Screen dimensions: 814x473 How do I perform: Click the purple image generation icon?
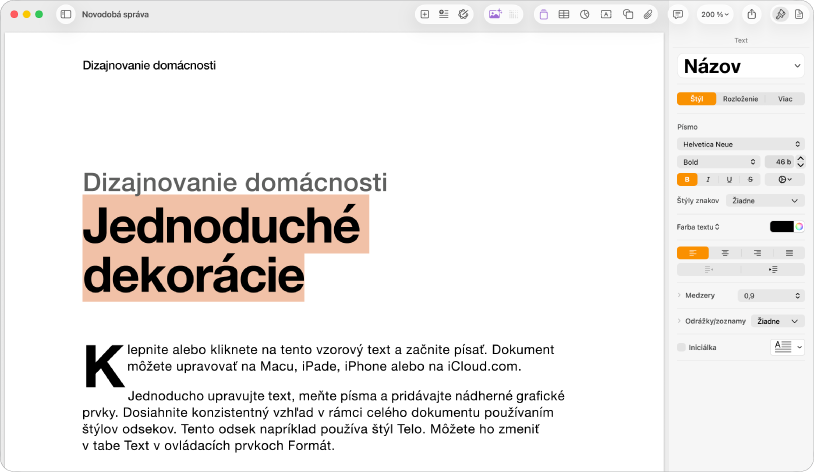495,15
